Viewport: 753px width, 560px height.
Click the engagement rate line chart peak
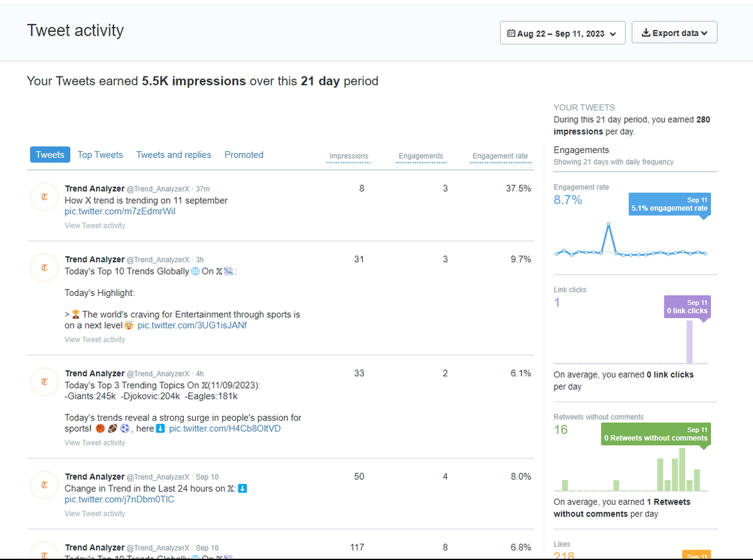[x=608, y=224]
